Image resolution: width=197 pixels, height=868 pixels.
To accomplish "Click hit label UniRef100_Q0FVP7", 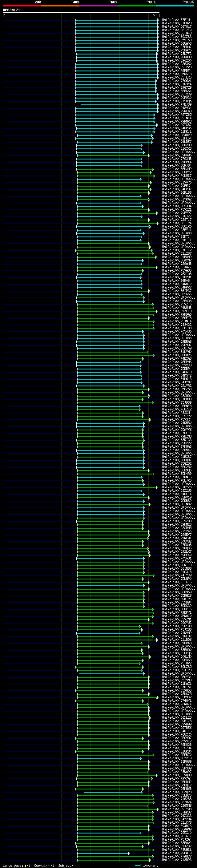I will point(177,213).
